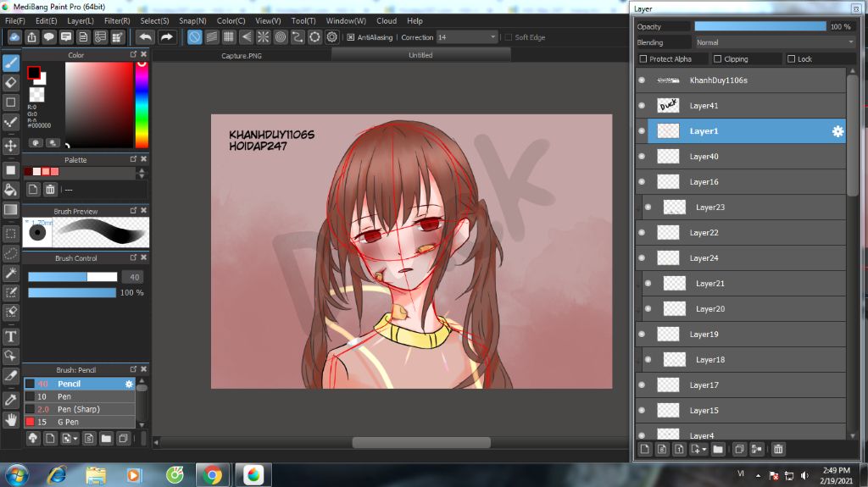
Task: Turn snap off icon in toolbar
Action: tap(194, 37)
